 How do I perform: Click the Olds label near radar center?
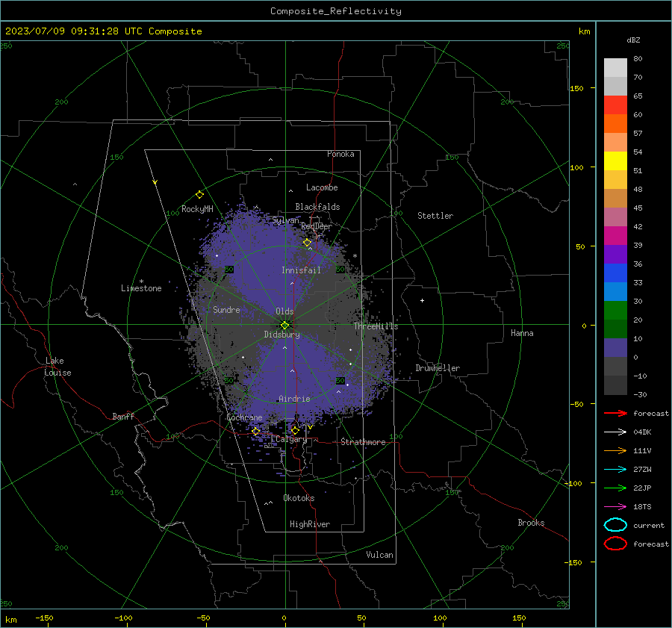(x=284, y=311)
